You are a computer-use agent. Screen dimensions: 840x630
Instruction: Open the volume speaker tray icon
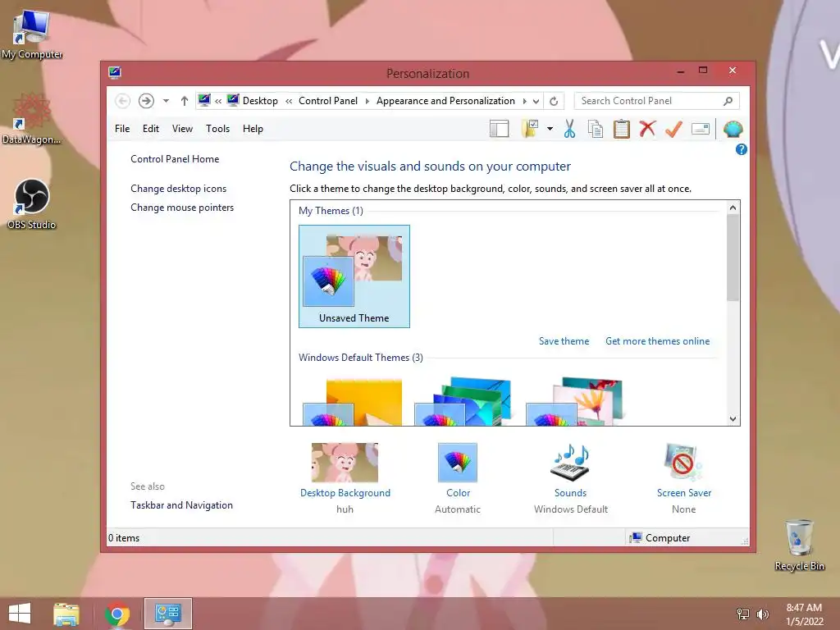pos(762,614)
